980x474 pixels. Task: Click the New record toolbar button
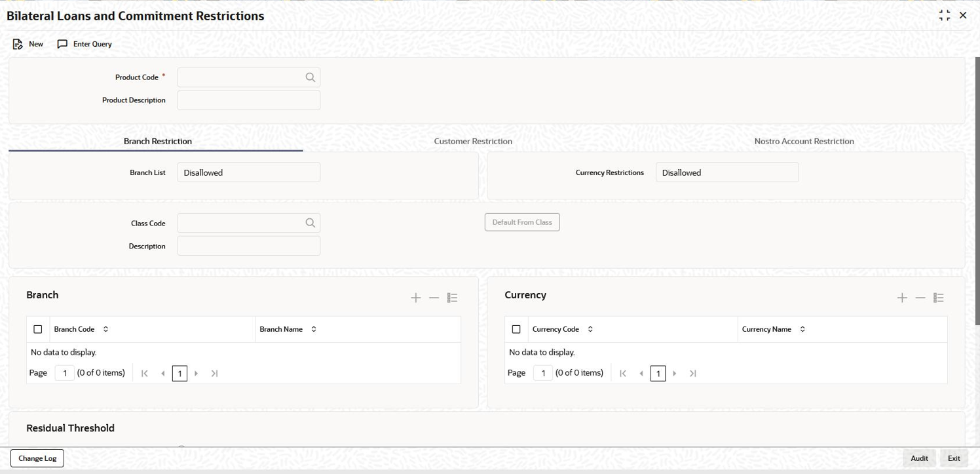pyautogui.click(x=28, y=44)
